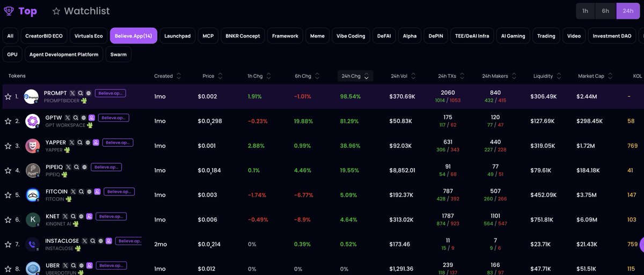
Task: Open the globe icon for PIPEIQ
Action: (84, 167)
